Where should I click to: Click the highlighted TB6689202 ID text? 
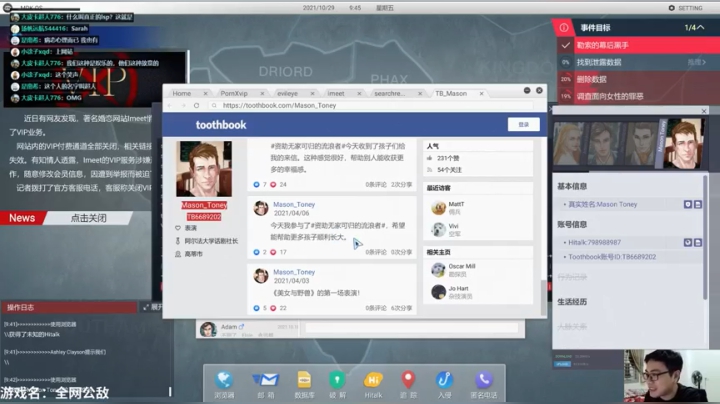[204, 217]
